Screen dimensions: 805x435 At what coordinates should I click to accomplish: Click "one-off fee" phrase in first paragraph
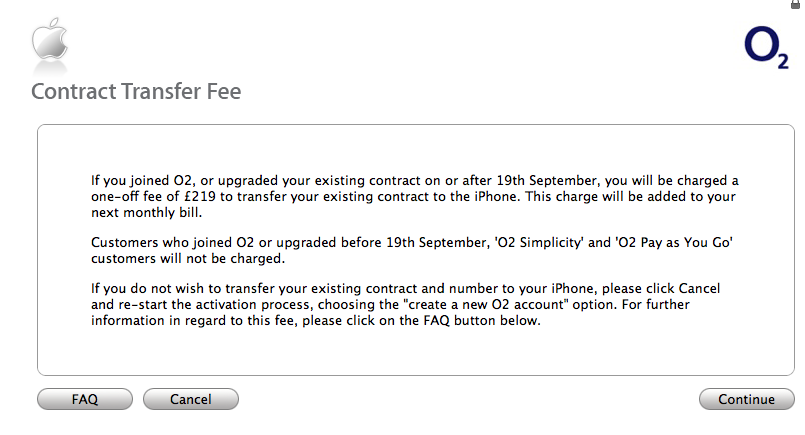tap(127, 197)
